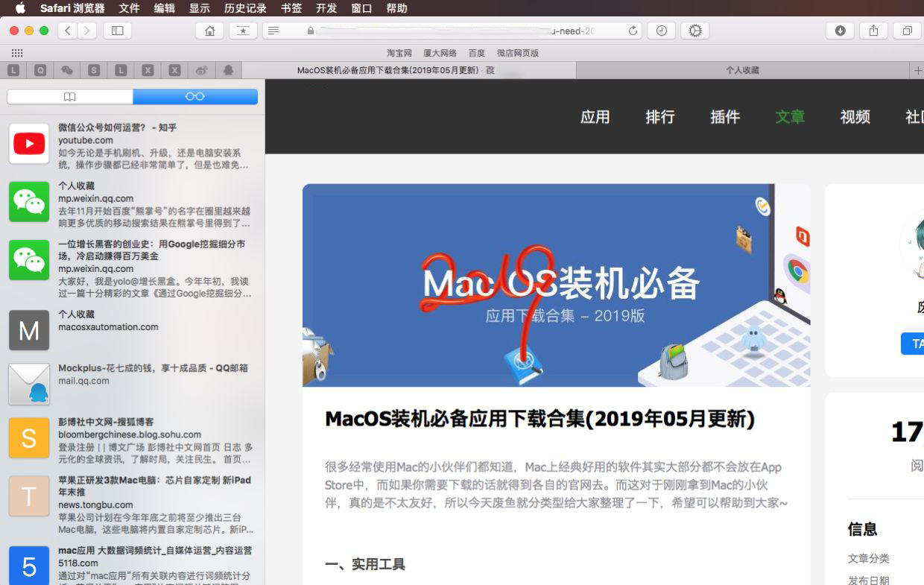This screenshot has width=924, height=585.
Task: Open the Safari 浏览器 menu
Action: (72, 8)
